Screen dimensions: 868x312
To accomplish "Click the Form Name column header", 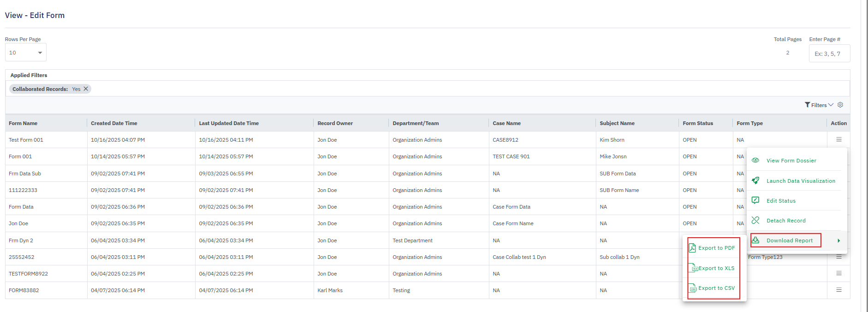I will (x=23, y=123).
